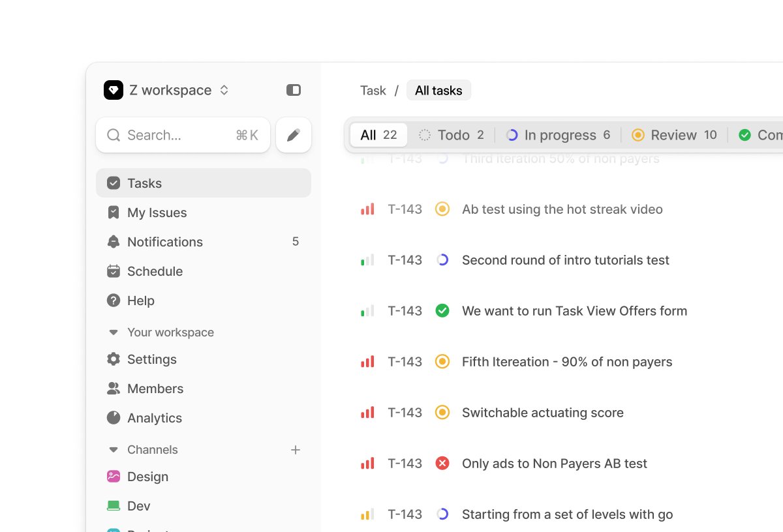This screenshot has width=783, height=532.
Task: Click priority bars for Starting from task
Action: [x=367, y=514]
